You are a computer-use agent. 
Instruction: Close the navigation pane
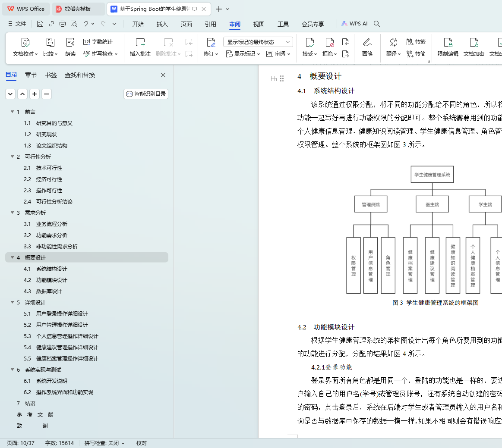click(163, 75)
